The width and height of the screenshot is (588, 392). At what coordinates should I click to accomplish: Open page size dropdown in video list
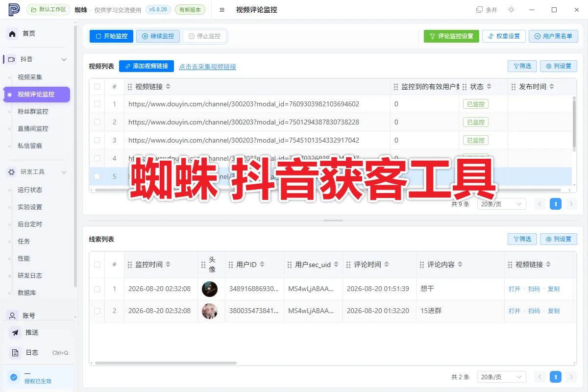501,204
